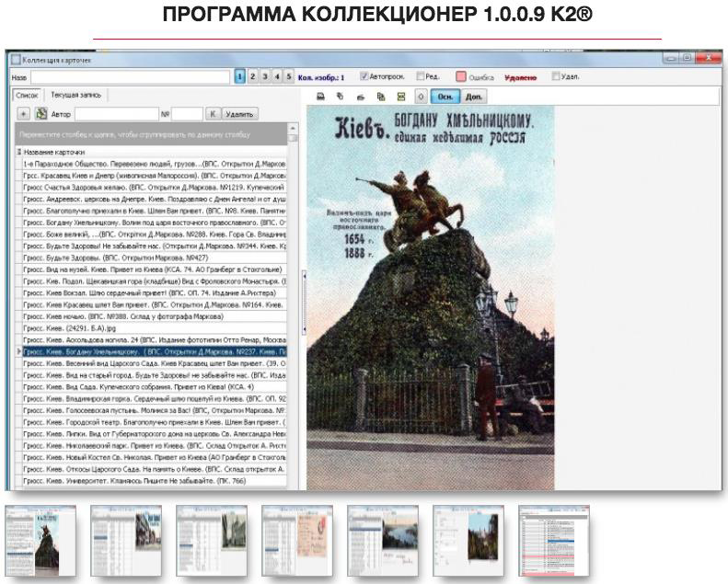Select image page button 4
The width and height of the screenshot is (728, 584).
[x=277, y=76]
